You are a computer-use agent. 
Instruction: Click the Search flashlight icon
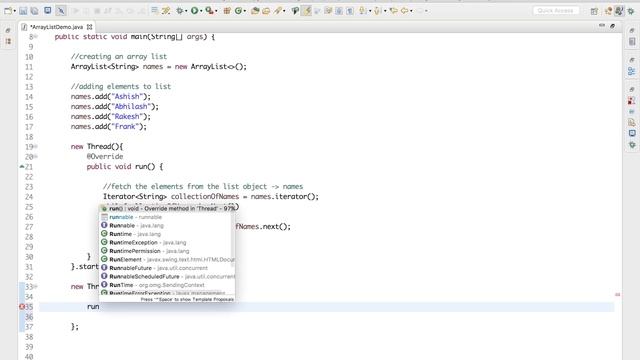point(278,11)
